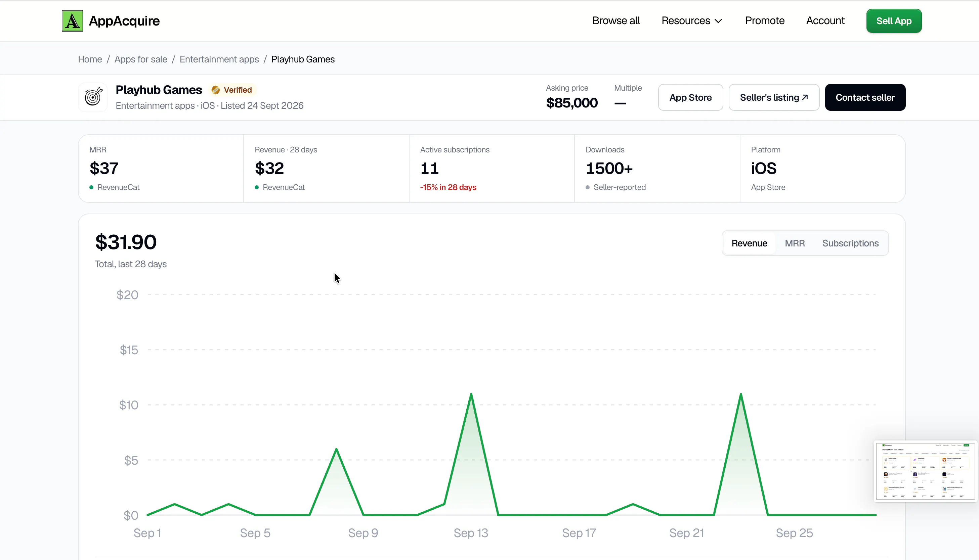The image size is (979, 560).
Task: Open Apps for sale breadcrumb
Action: click(141, 59)
